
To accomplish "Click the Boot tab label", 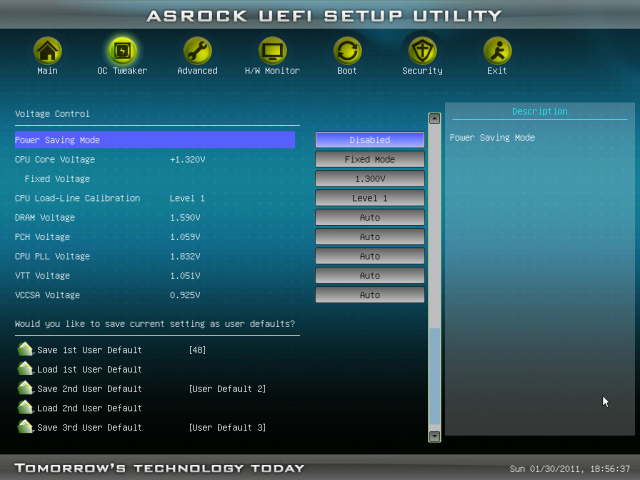I will 347,71.
